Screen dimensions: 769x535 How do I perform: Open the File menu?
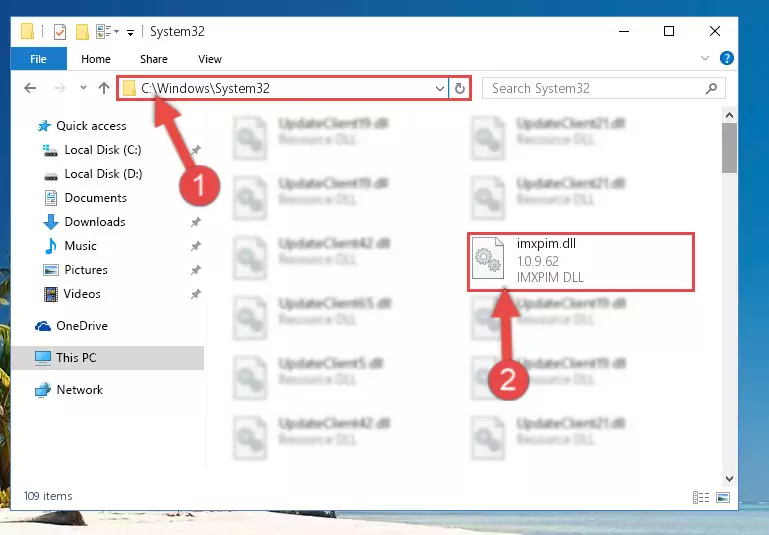coord(38,59)
